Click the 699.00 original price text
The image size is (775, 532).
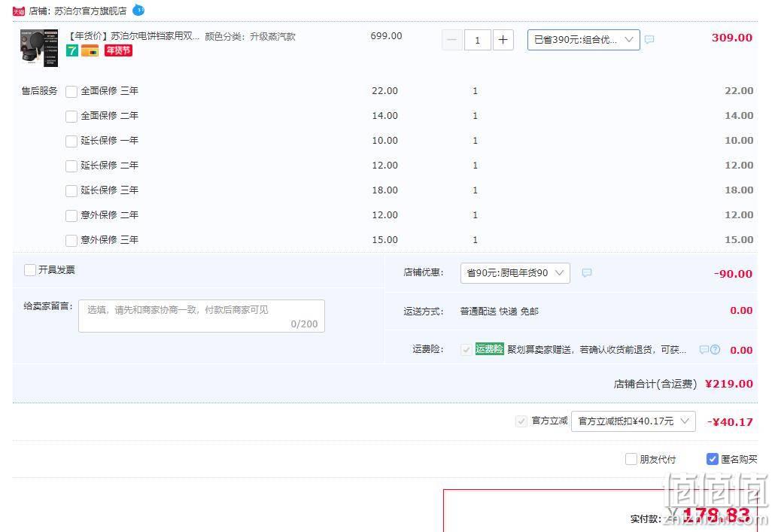(x=386, y=36)
